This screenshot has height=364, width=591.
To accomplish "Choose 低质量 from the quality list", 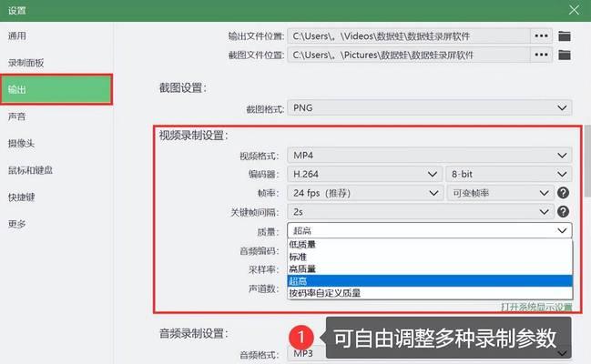I will pyautogui.click(x=430, y=245).
